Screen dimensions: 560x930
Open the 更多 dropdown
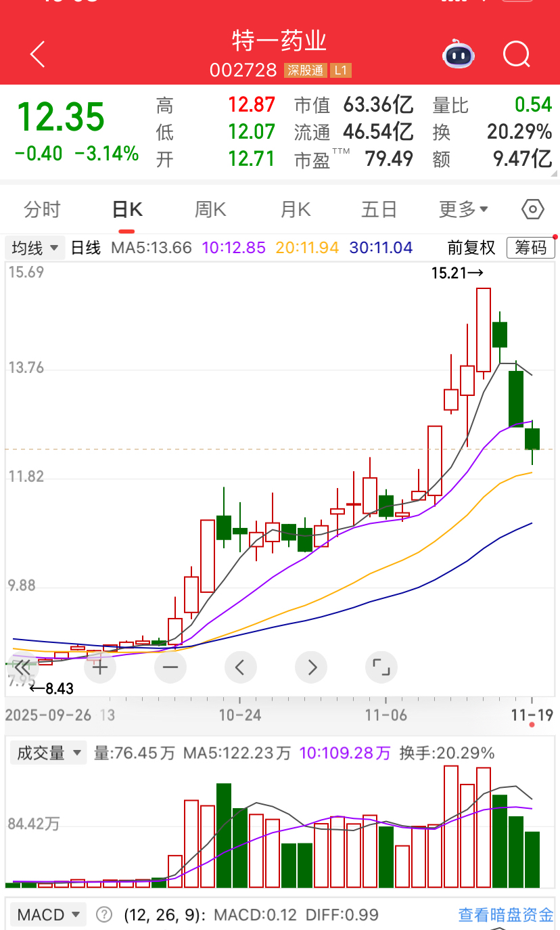(464, 210)
